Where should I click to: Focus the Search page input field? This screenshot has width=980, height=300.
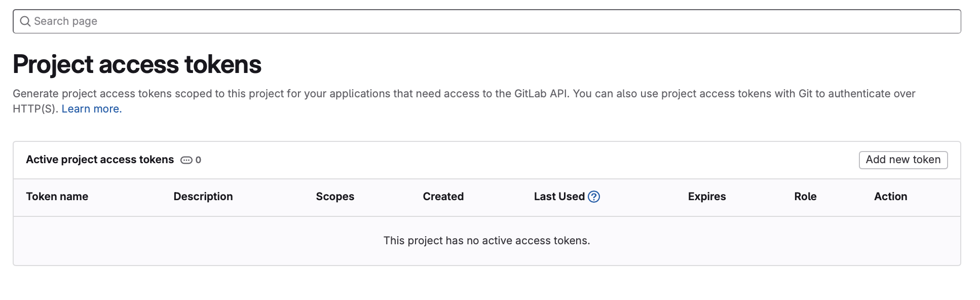486,21
